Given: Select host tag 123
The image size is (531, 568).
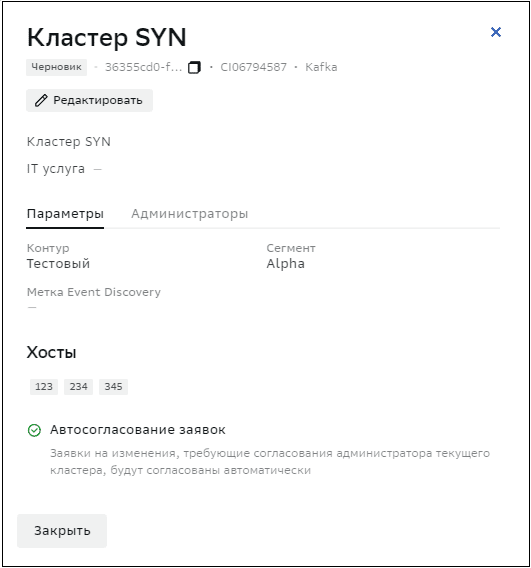Looking at the screenshot, I should tap(44, 387).
